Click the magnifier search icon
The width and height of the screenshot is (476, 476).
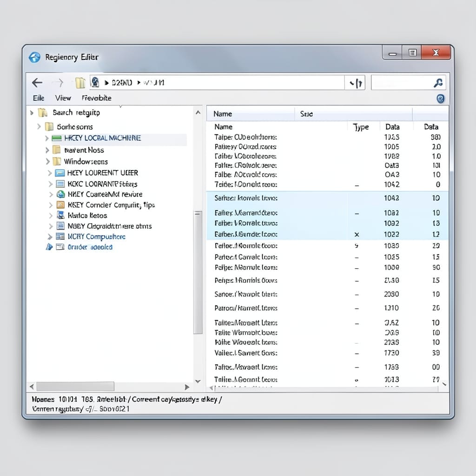[x=438, y=83]
